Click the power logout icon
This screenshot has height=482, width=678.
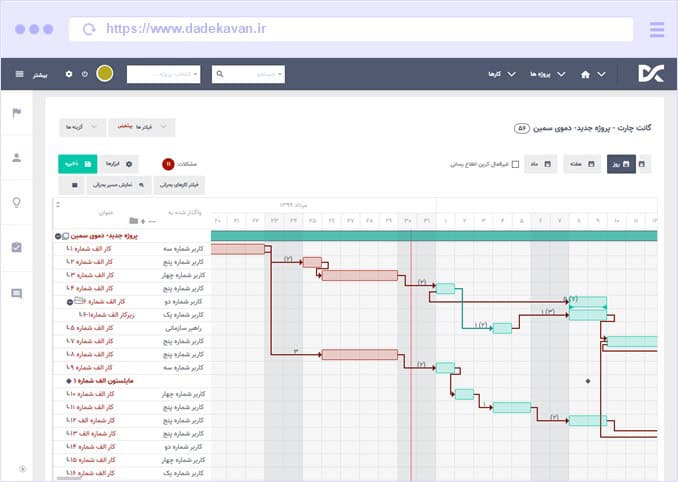pos(85,74)
